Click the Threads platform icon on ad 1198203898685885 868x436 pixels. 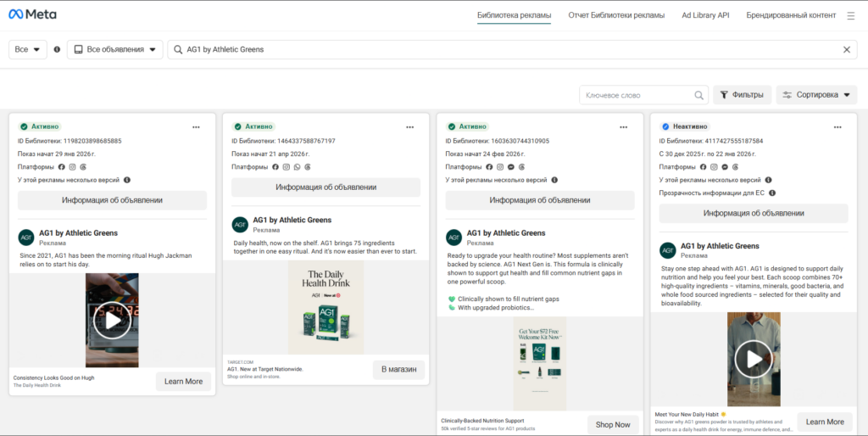pyautogui.click(x=82, y=167)
